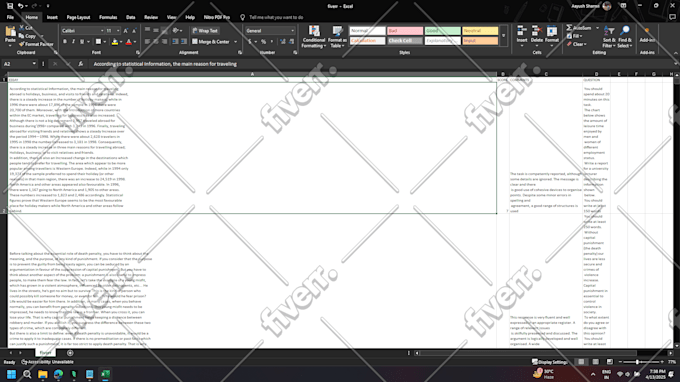The height and width of the screenshot is (382, 680).
Task: Apply the Good cell style
Action: pyautogui.click(x=442, y=31)
